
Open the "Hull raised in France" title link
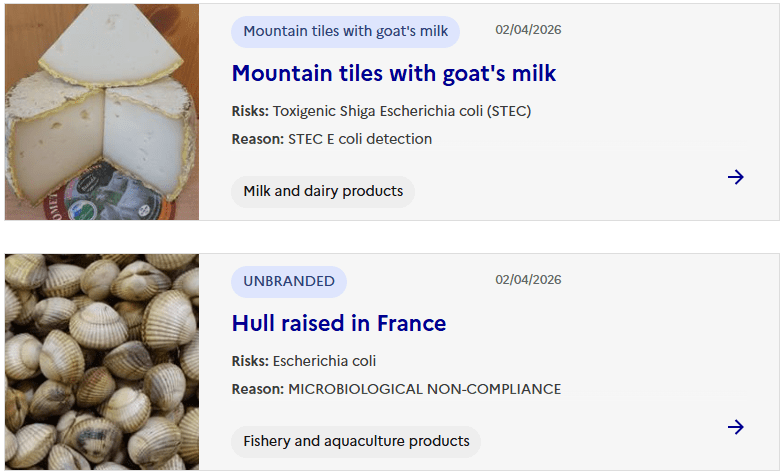tap(338, 323)
